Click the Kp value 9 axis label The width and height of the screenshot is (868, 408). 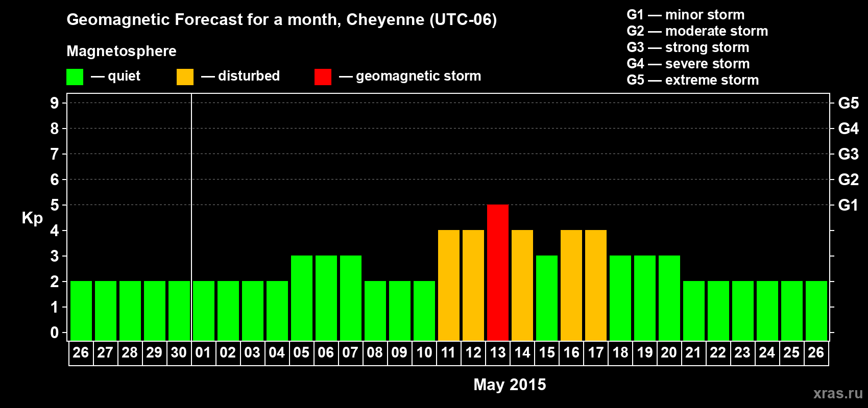click(x=55, y=103)
